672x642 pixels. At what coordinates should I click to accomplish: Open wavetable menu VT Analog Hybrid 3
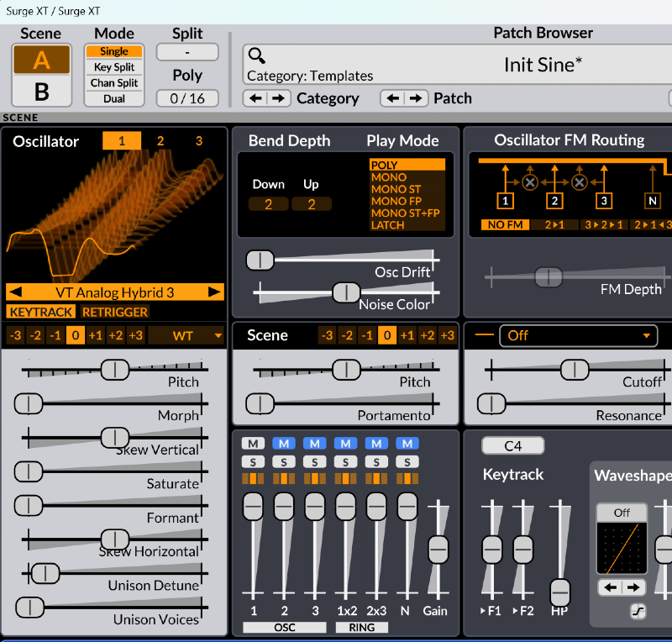(115, 292)
